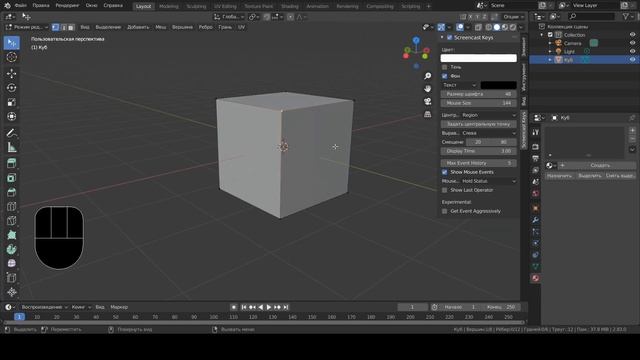Open the mode dropdown (Режим ред...)

coord(27,27)
